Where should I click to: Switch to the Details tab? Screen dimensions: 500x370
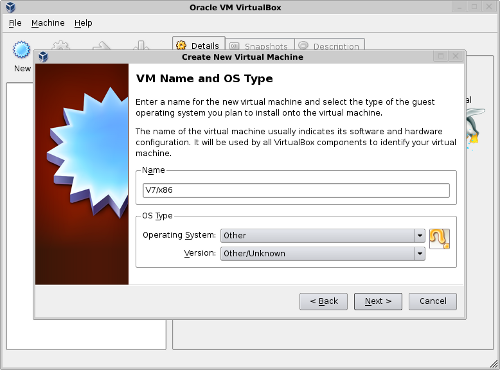coord(199,44)
